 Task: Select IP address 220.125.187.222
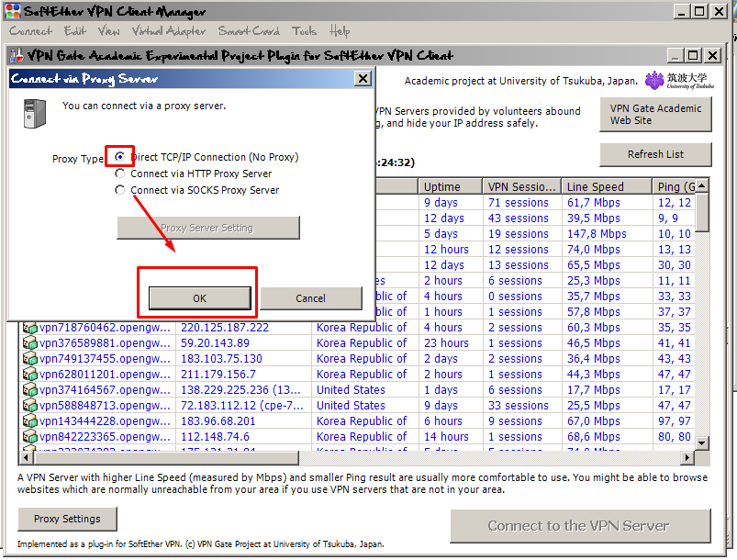(x=225, y=327)
